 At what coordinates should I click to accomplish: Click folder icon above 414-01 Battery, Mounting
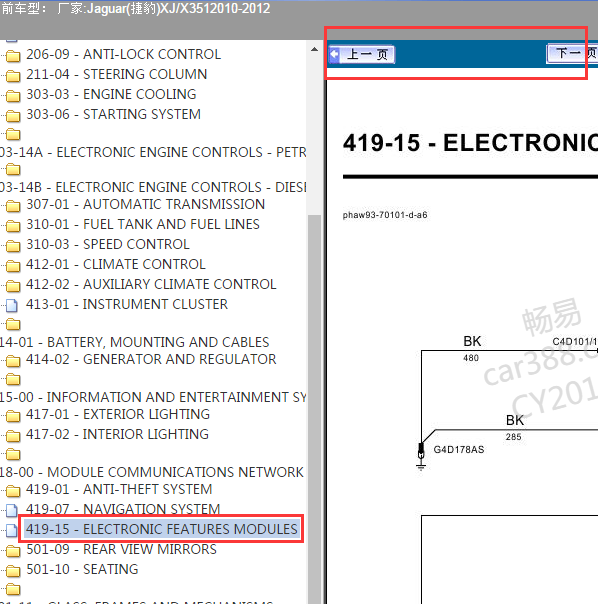(13, 325)
